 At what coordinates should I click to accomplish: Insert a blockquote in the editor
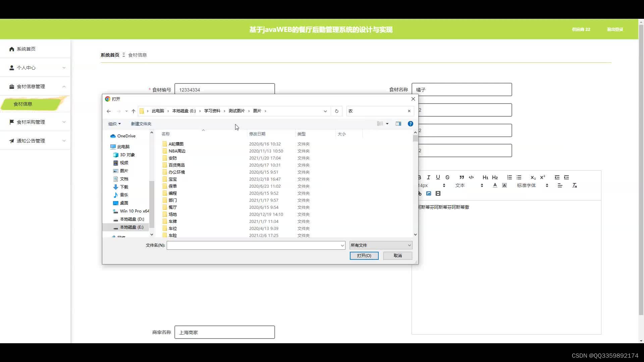(462, 177)
